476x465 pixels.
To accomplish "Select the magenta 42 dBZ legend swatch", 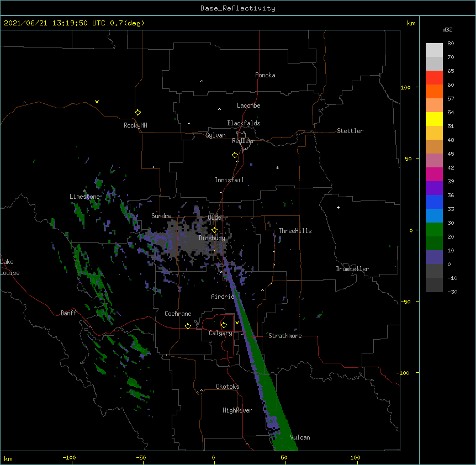I will (x=434, y=174).
